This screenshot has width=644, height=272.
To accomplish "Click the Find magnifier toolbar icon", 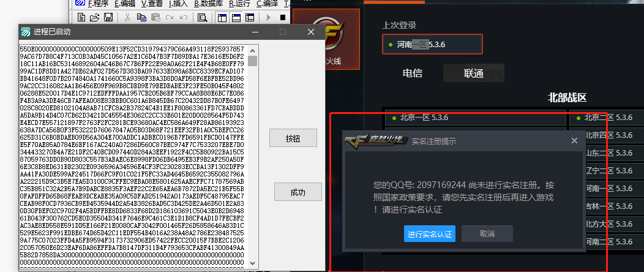I will pyautogui.click(x=202, y=17).
